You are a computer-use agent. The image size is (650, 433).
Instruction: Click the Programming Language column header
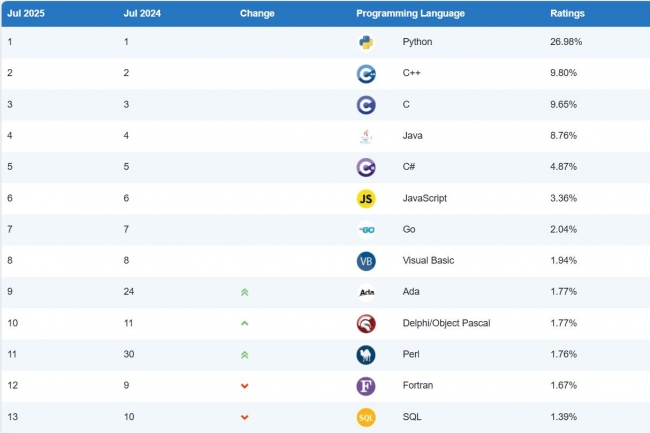(410, 13)
